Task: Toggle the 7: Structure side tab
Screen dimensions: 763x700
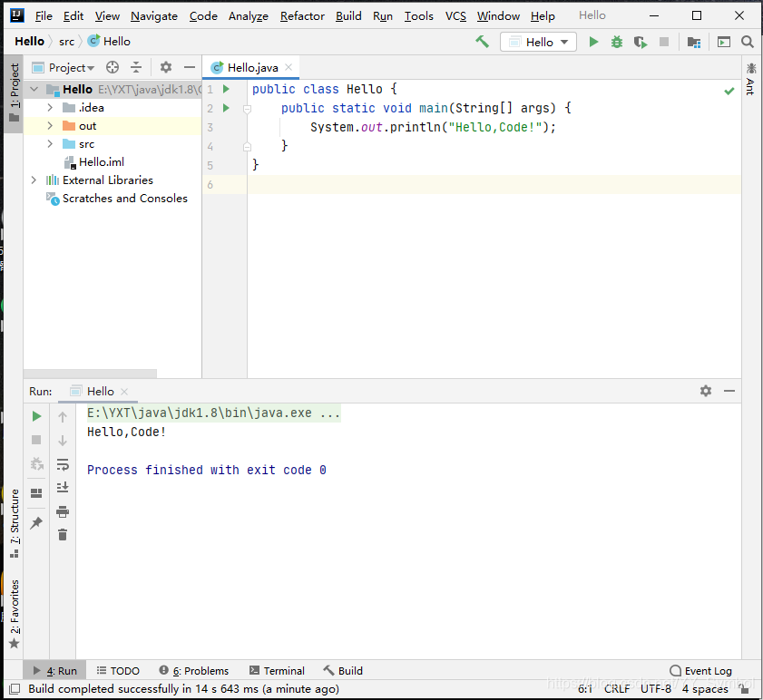Action: (15, 523)
